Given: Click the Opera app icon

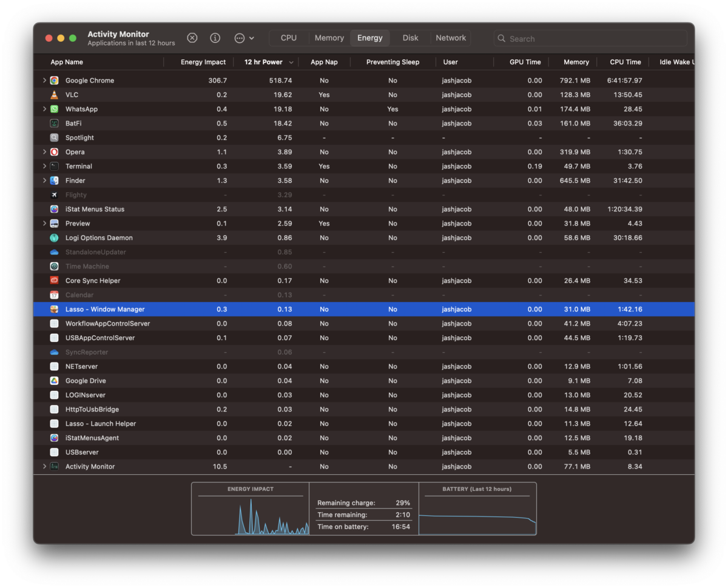Looking at the screenshot, I should click(x=55, y=152).
